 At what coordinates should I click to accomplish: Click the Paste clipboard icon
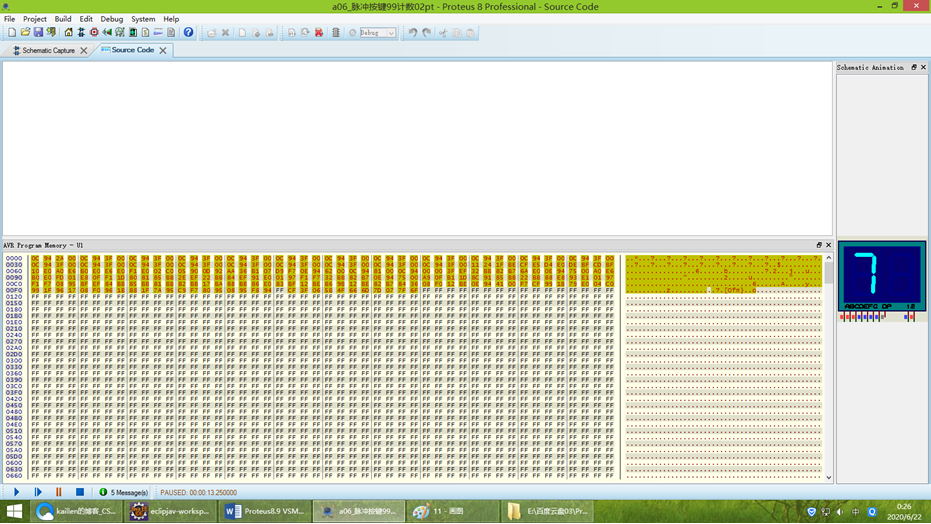tap(470, 33)
